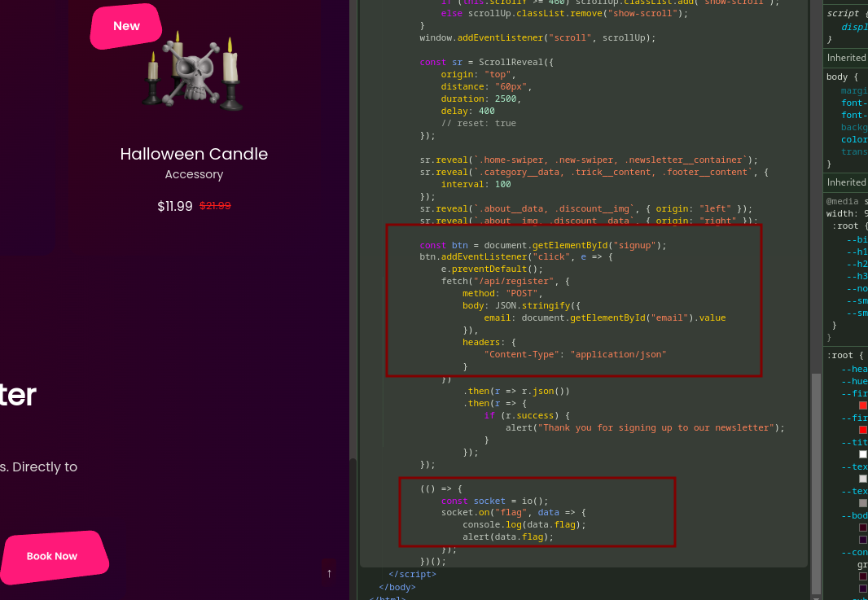868x600 pixels.
Task: Click the if (r.success) line
Action: [527, 416]
